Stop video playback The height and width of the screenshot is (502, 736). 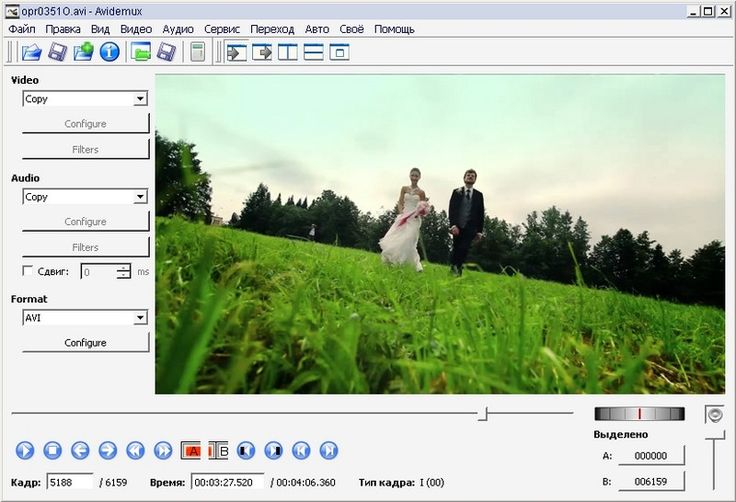coord(53,450)
